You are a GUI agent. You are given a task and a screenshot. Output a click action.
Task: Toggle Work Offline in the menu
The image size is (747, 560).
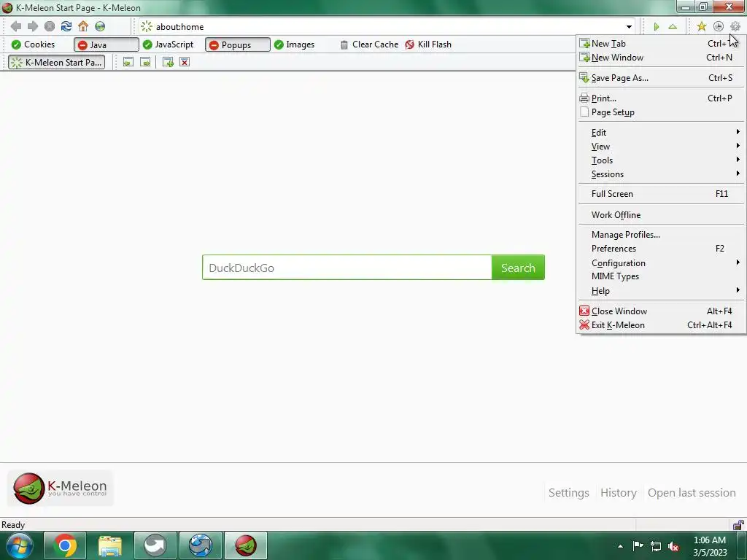(661, 215)
